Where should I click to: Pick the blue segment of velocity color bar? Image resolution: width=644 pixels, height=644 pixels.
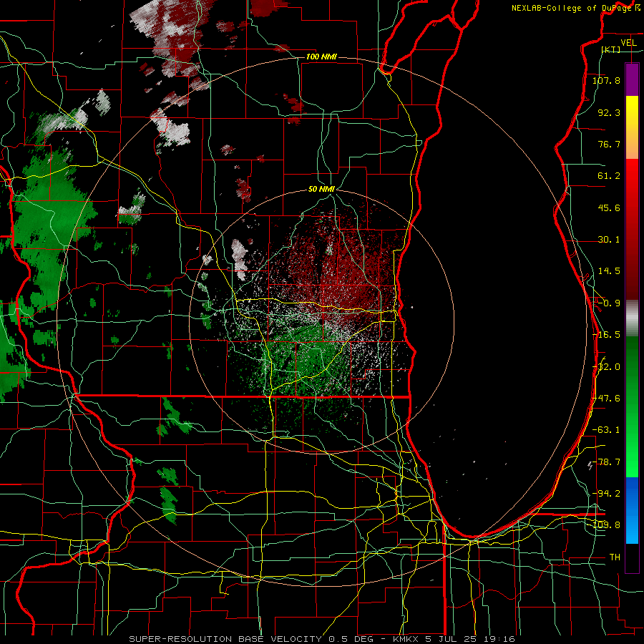[x=632, y=510]
